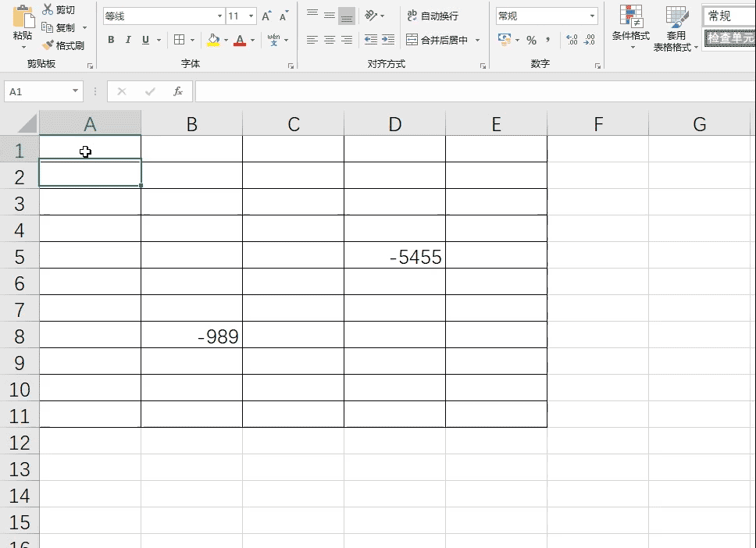Select row 5 header

pyautogui.click(x=20, y=256)
